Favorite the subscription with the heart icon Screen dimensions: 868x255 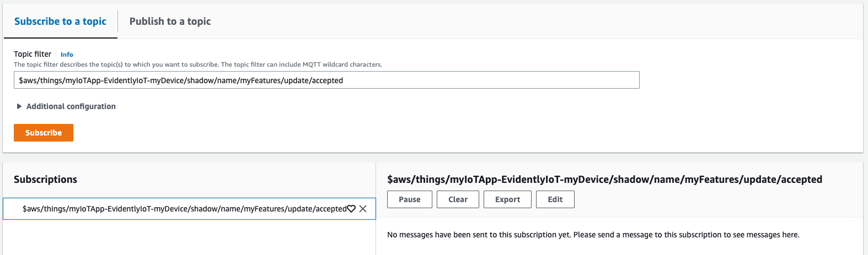pos(351,209)
